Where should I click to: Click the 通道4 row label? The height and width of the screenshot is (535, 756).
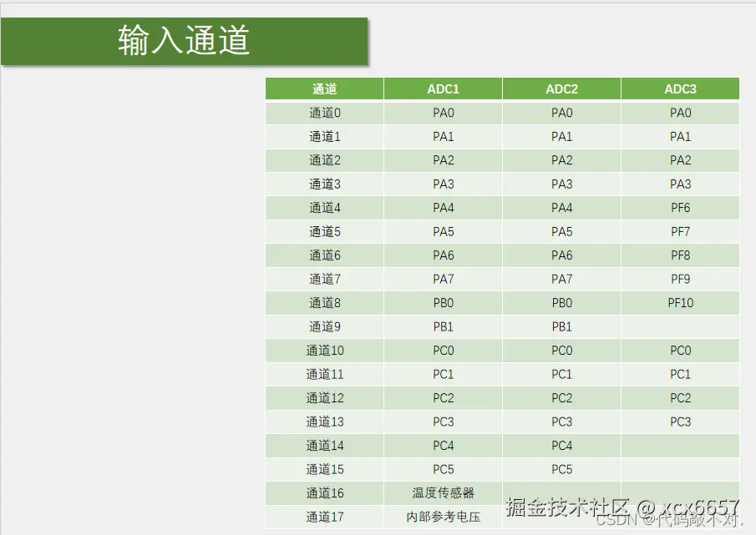(324, 208)
